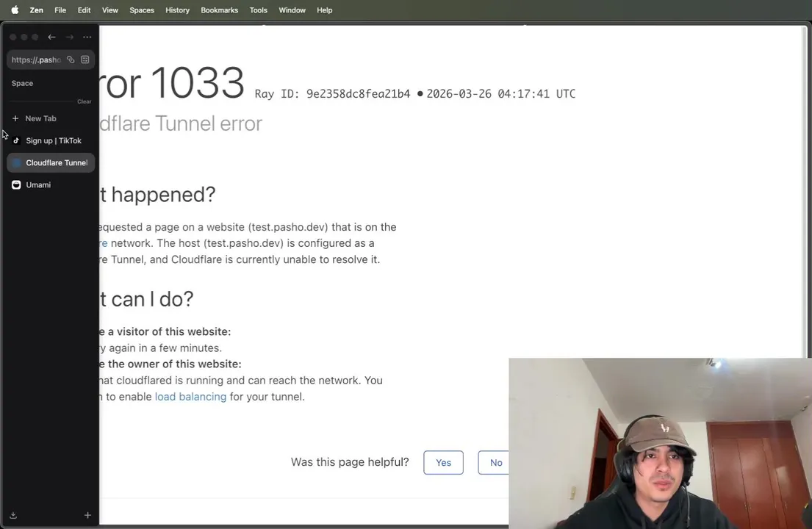
Task: Open the sidebar three-dot menu
Action: [x=87, y=37]
